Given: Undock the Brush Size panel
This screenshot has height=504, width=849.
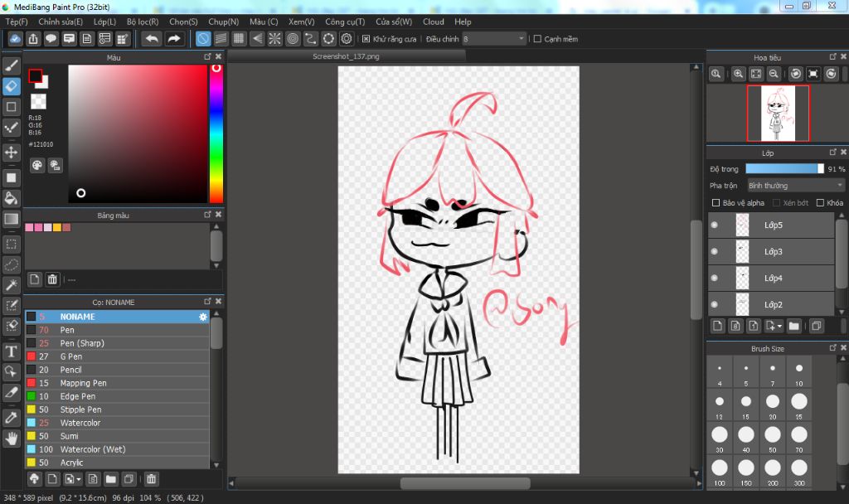Looking at the screenshot, I should tap(832, 348).
